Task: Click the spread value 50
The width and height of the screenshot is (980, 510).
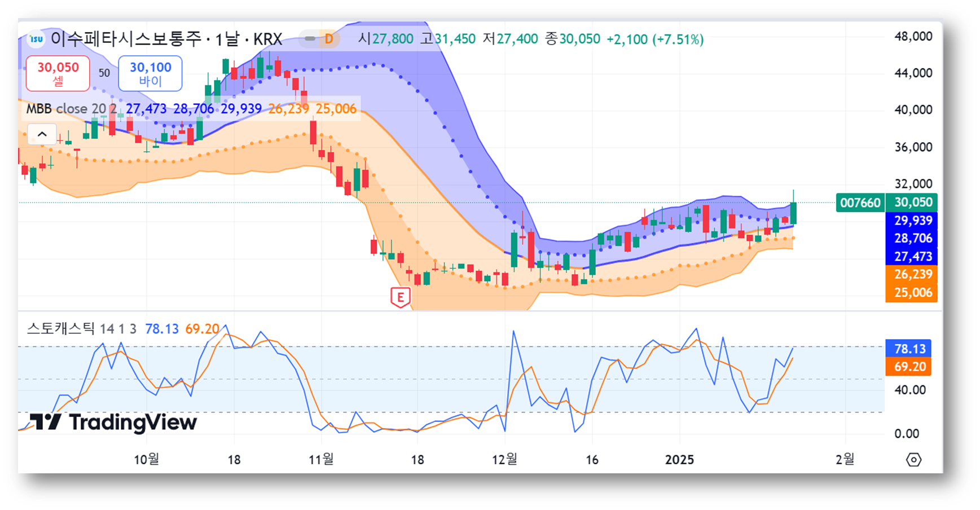Action: (104, 73)
